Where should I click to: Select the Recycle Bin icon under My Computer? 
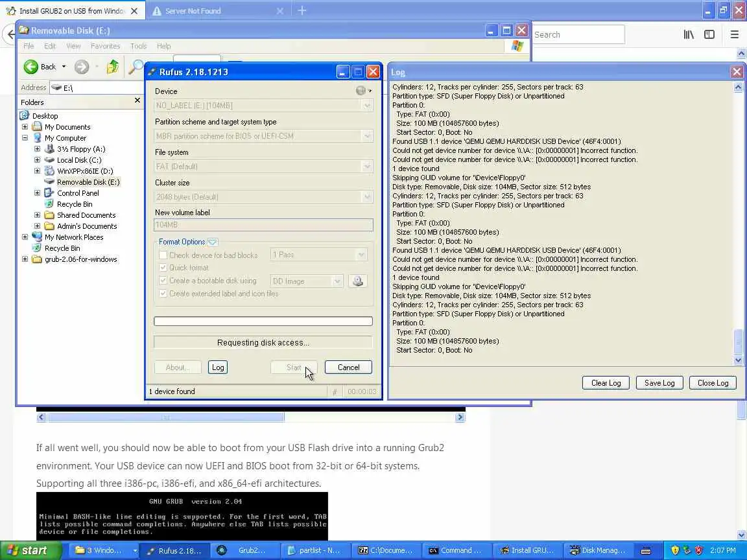[49, 204]
